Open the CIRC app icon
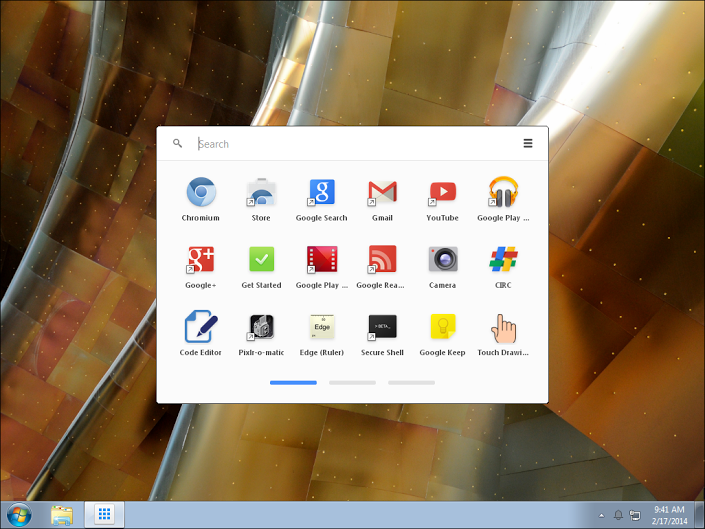The width and height of the screenshot is (705, 529). tap(502, 259)
